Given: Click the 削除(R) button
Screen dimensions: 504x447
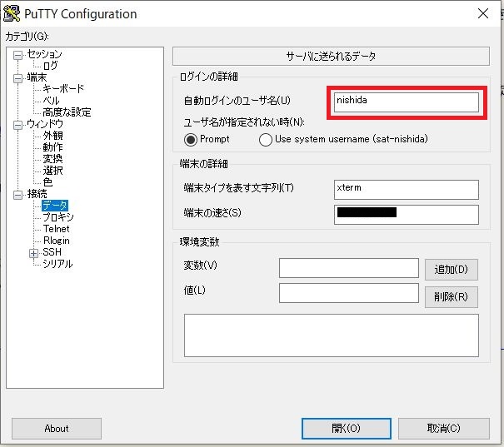Looking at the screenshot, I should [x=452, y=296].
